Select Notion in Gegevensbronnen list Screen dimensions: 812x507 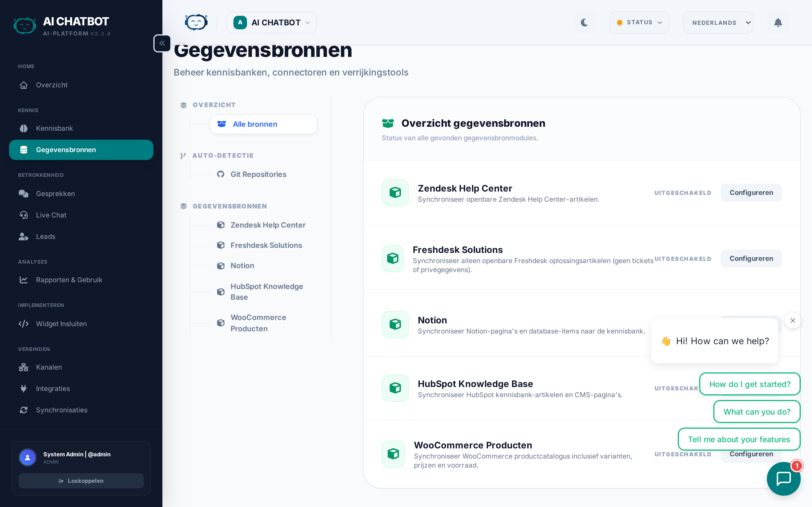242,266
